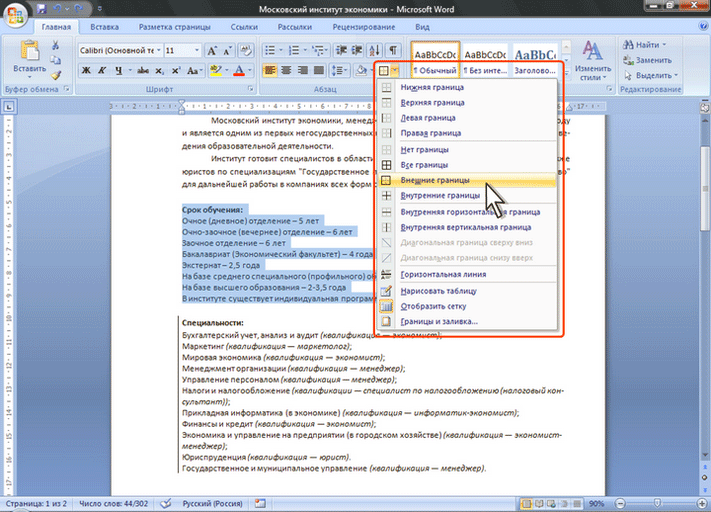The height and width of the screenshot is (512, 711).
Task: Toggle align text left
Action: point(270,71)
